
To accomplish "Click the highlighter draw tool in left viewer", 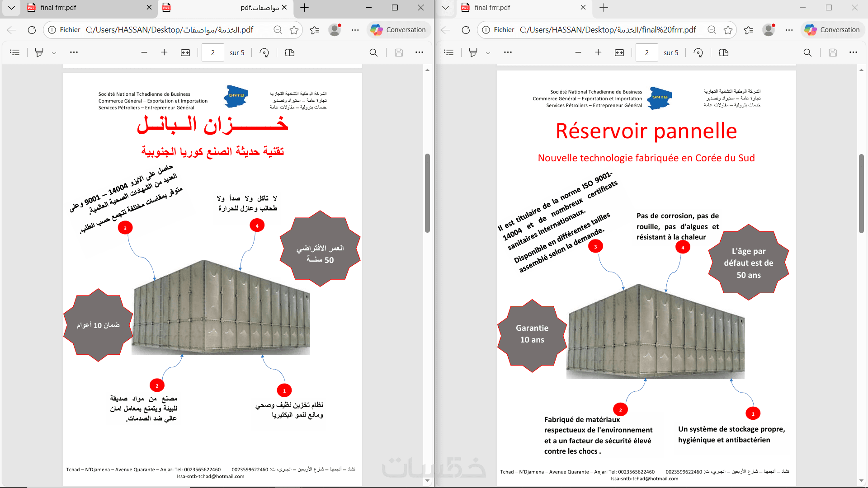I will click(39, 52).
